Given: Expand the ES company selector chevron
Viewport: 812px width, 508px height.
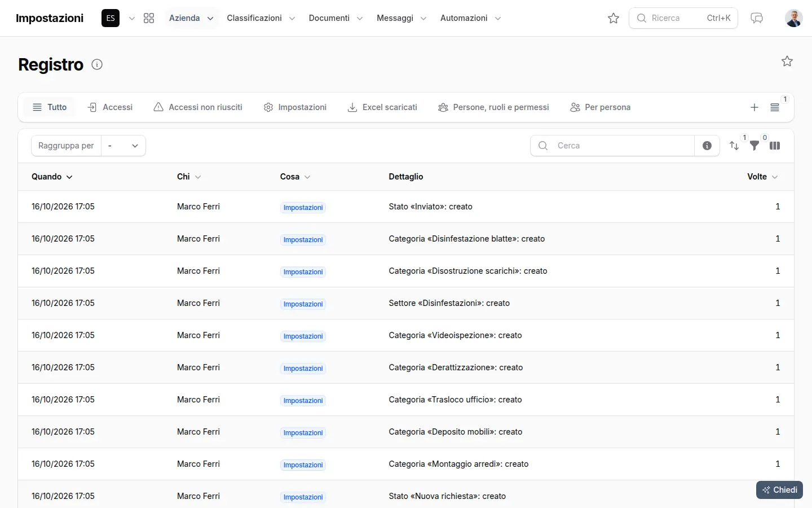Looking at the screenshot, I should (132, 18).
